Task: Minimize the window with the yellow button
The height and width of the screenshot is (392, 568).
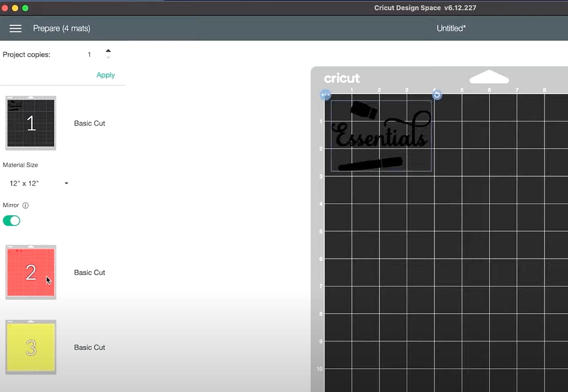Action: [15, 8]
